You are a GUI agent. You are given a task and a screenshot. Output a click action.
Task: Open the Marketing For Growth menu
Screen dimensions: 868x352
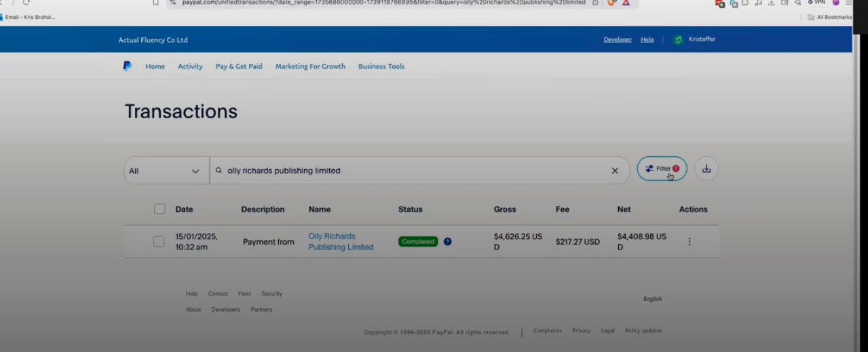click(x=310, y=67)
